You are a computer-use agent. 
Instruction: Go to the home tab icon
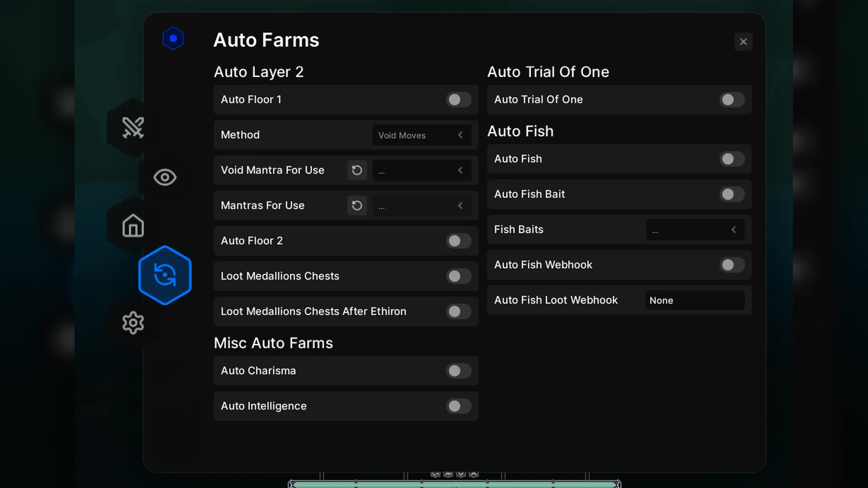(x=133, y=225)
